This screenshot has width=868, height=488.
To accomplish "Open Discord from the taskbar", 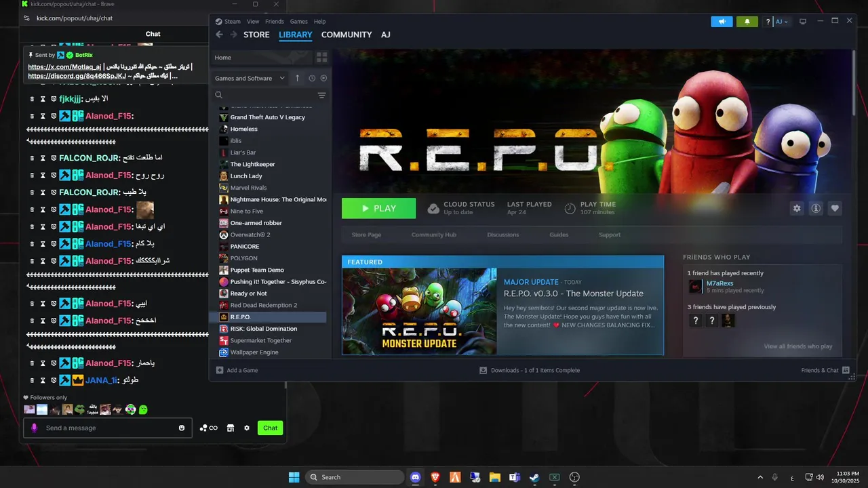I will (x=415, y=477).
